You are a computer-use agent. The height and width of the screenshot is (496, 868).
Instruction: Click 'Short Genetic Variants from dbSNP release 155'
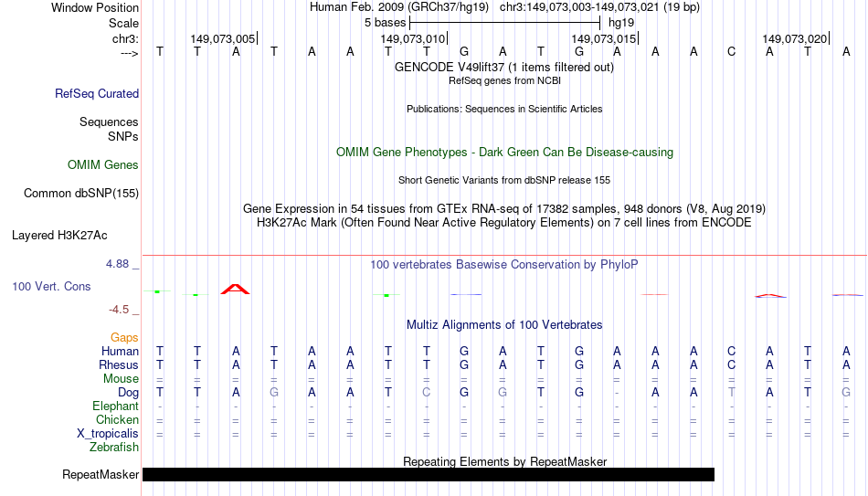[504, 181]
